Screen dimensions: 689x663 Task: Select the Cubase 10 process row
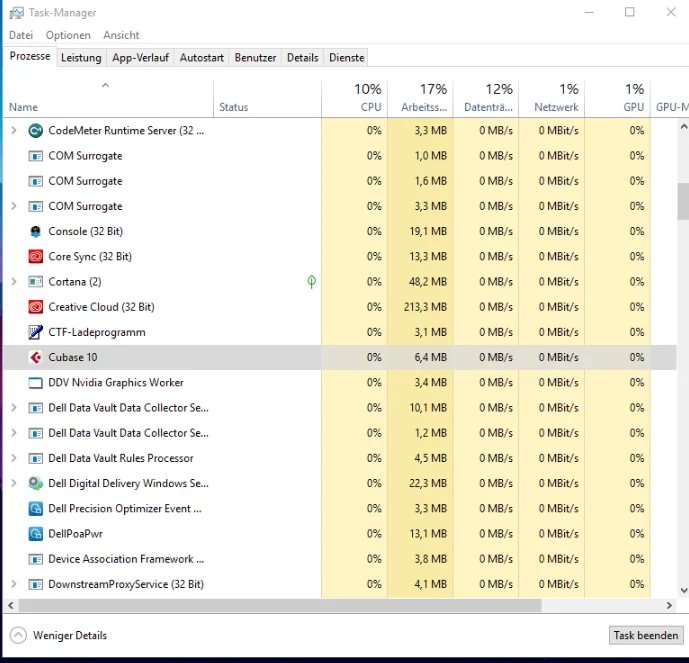tap(340, 357)
